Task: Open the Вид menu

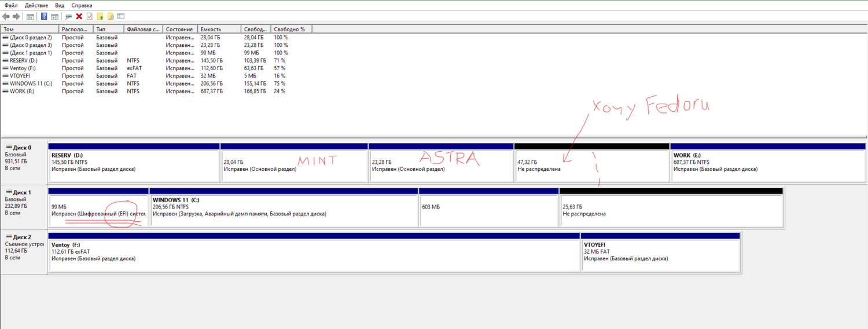Action: (x=60, y=5)
